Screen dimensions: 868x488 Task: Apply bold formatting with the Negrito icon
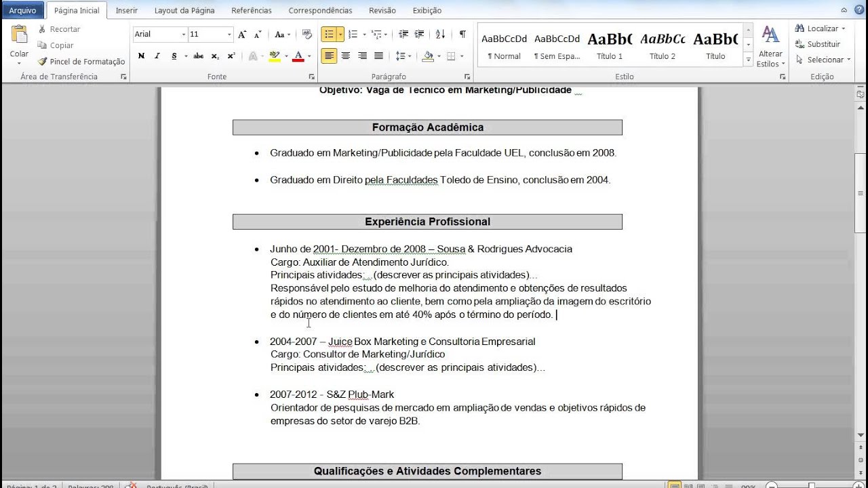click(x=142, y=56)
